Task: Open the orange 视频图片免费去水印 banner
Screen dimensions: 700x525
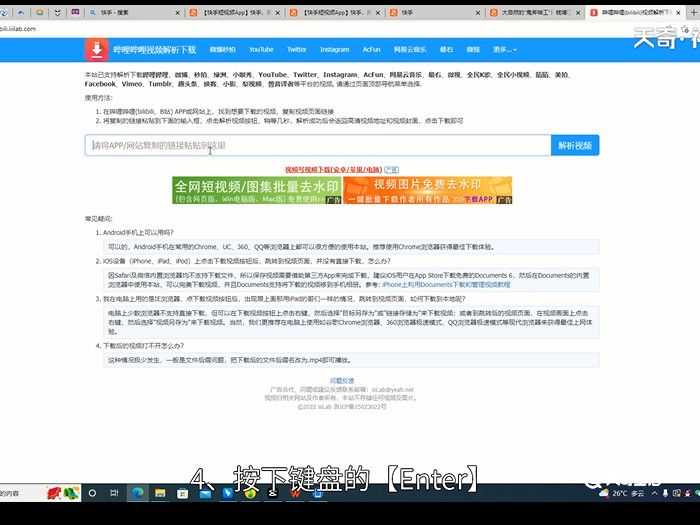Action: pyautogui.click(x=428, y=190)
